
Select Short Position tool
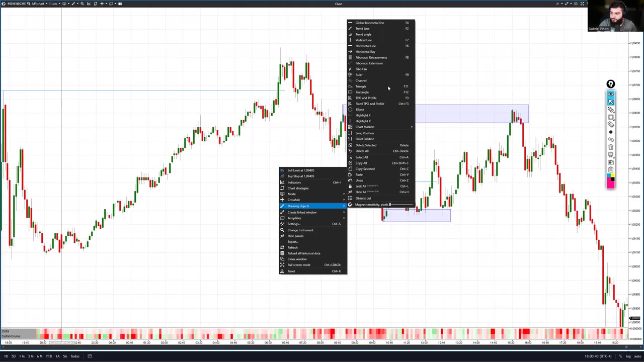(x=381, y=139)
